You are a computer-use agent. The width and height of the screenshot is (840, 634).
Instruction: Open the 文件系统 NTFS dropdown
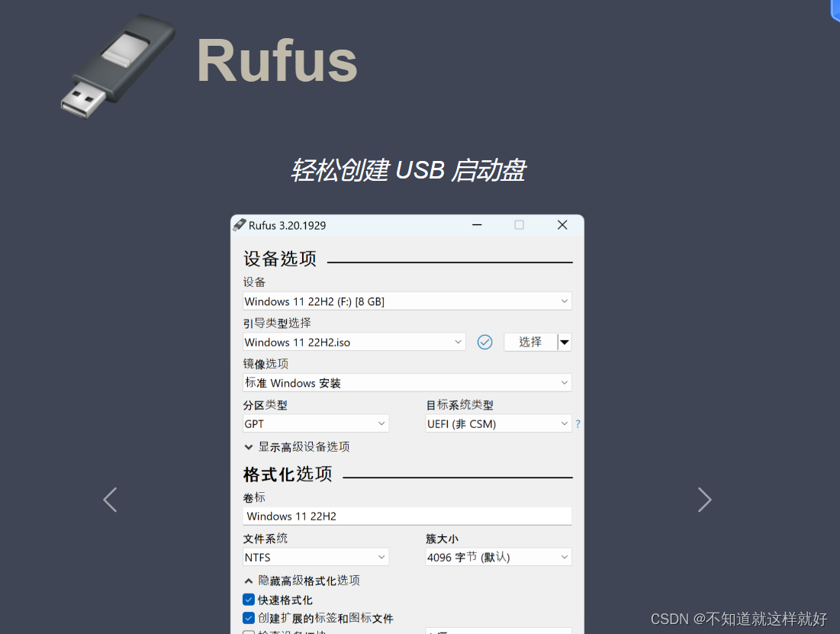[x=316, y=557]
